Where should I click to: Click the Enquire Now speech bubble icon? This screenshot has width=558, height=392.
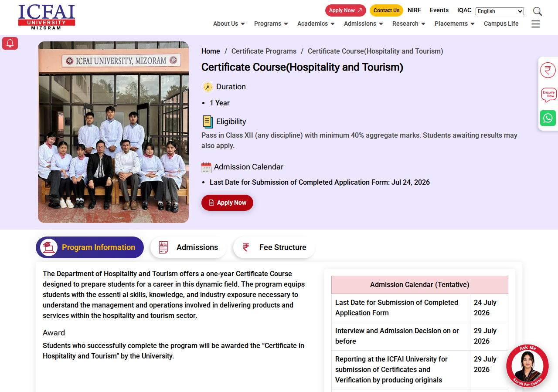[548, 94]
